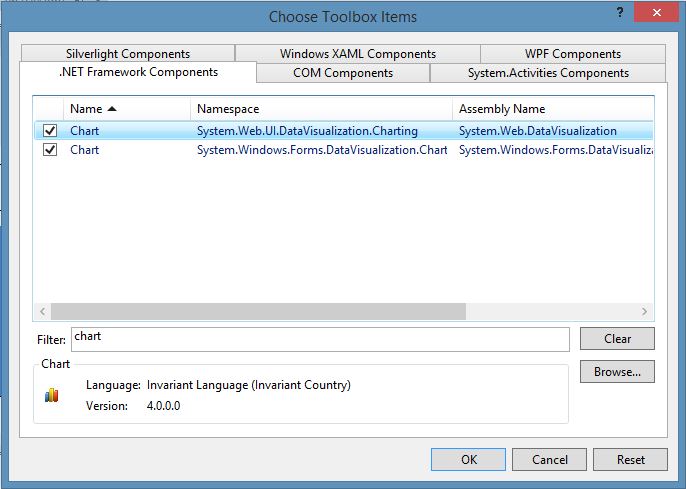Viewport: 686px width, 489px height.
Task: Uncheck the System.Windows.Forms Chart checkbox
Action: 50,150
